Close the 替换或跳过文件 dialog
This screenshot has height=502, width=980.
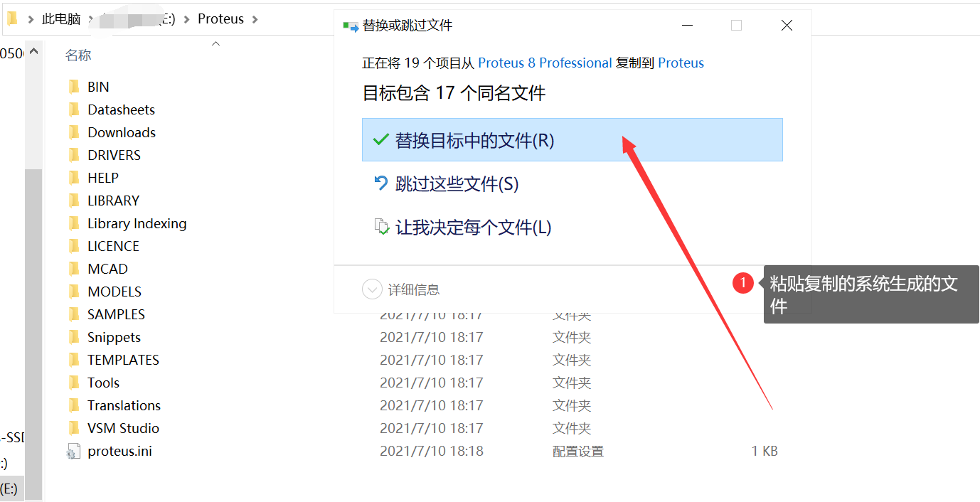tap(787, 26)
